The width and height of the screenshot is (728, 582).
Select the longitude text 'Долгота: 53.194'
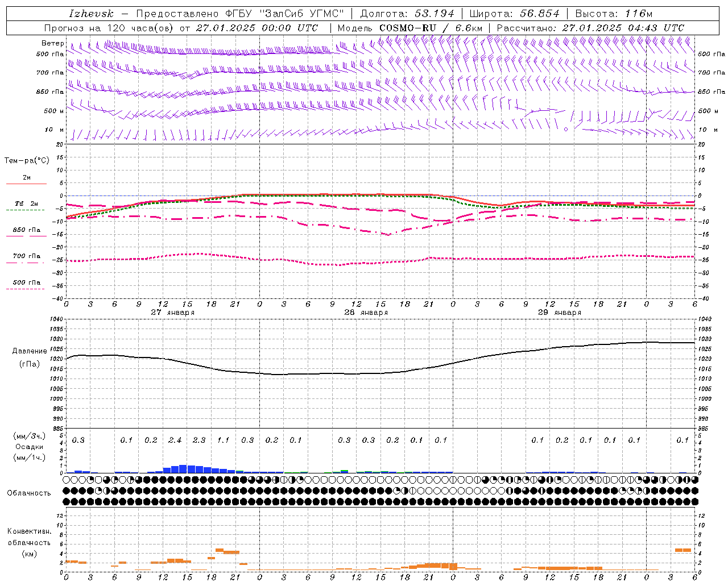tap(407, 14)
